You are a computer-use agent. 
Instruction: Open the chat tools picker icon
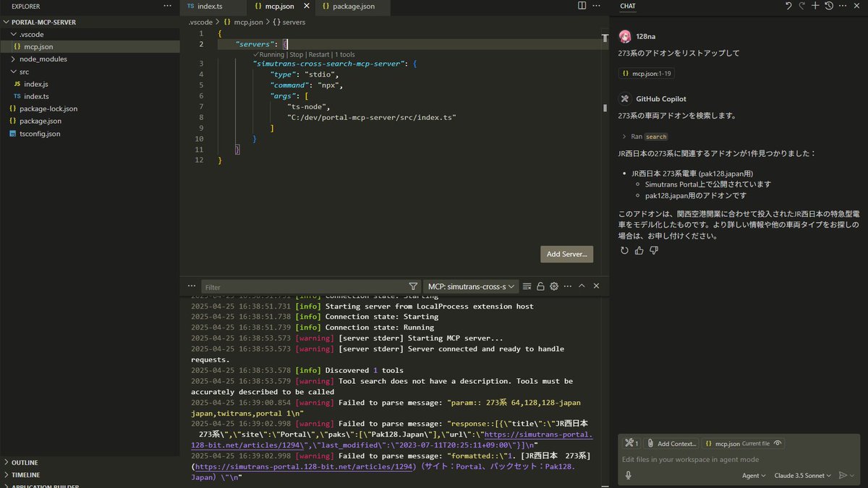click(x=631, y=443)
